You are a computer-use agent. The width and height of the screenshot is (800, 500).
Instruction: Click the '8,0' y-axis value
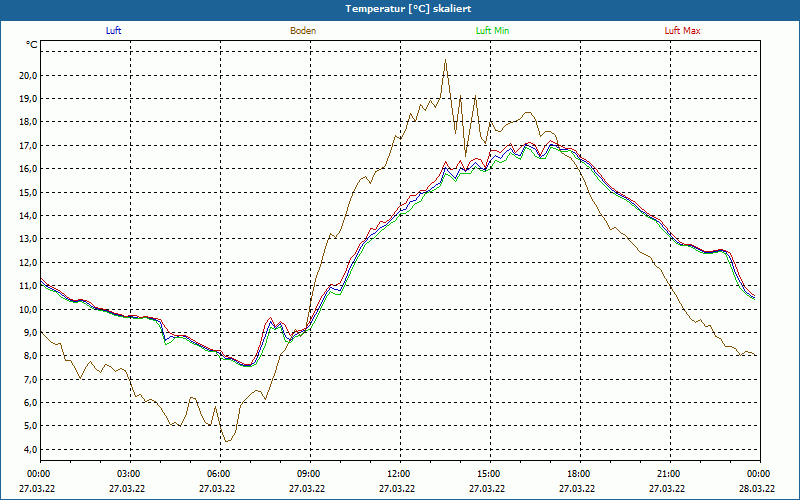(30, 356)
